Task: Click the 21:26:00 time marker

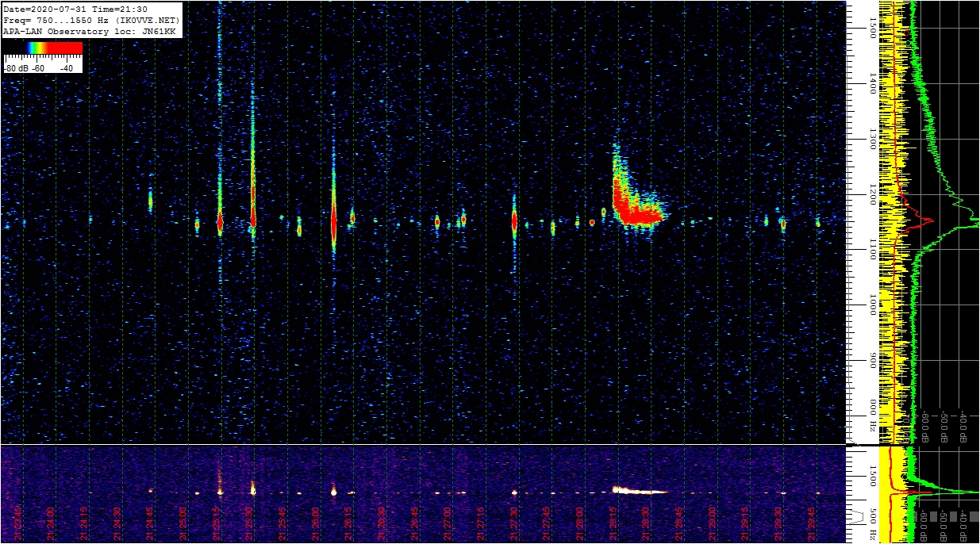Action: [317, 524]
